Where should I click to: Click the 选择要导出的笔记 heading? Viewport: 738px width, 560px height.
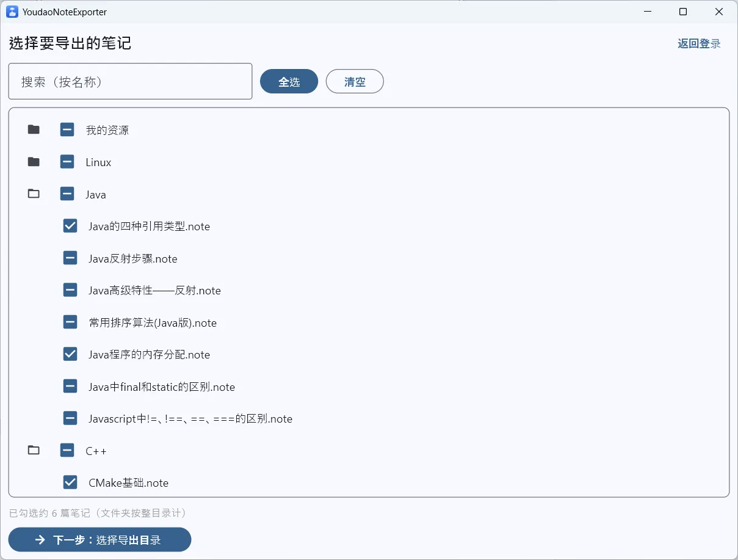(70, 43)
